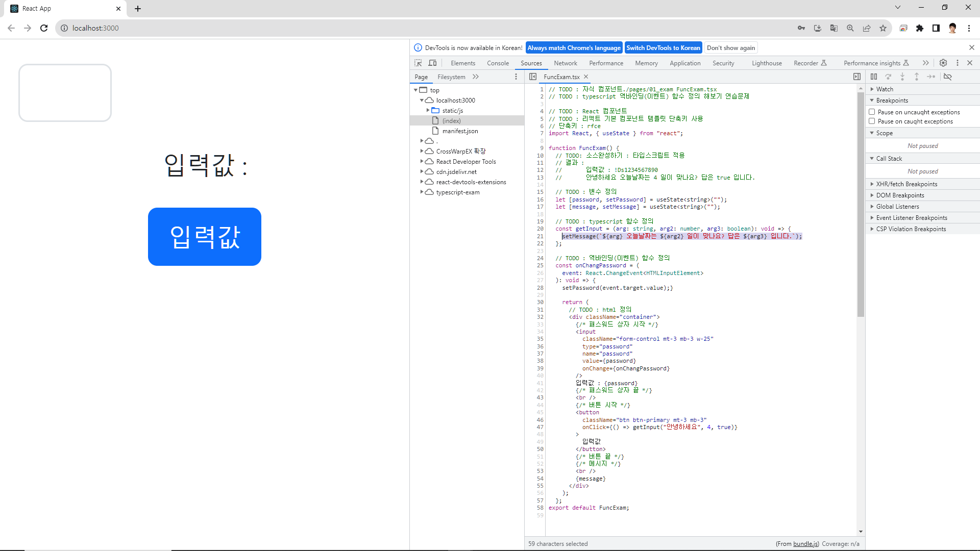Enable Pause on caught exceptions
The width and height of the screenshot is (980, 551).
tap(872, 121)
